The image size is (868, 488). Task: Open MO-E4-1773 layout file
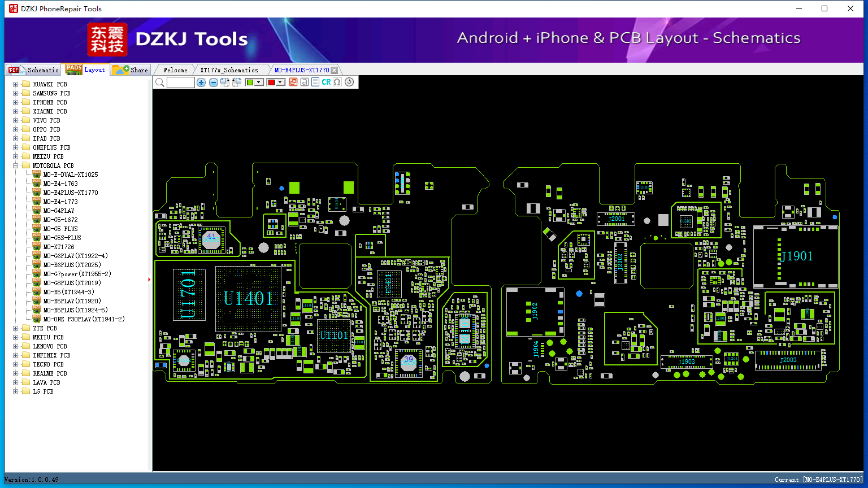click(60, 202)
